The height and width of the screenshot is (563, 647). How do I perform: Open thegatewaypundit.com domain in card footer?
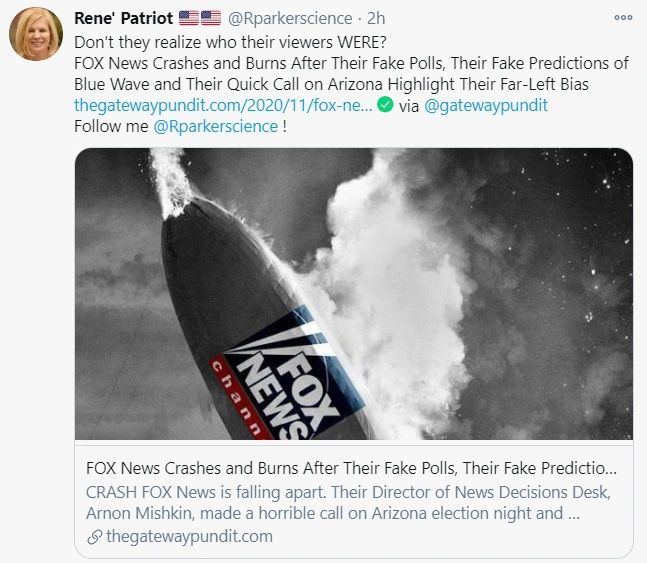(x=188, y=537)
